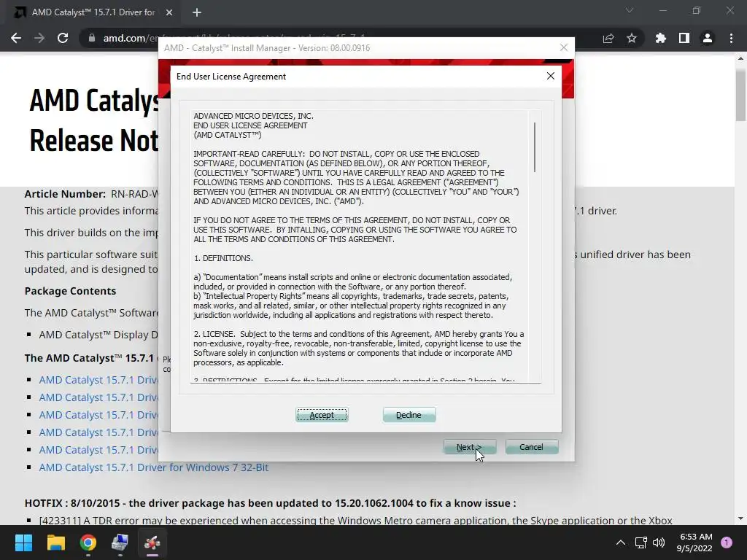The image size is (747, 560).
Task: Open network status tray icon
Action: click(640, 542)
